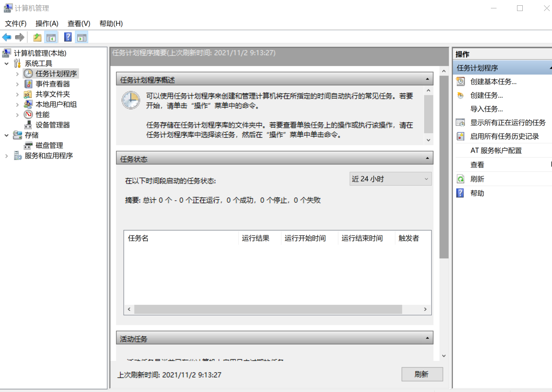
Task: Click the 服务和应用程序 icon
Action: (17, 156)
